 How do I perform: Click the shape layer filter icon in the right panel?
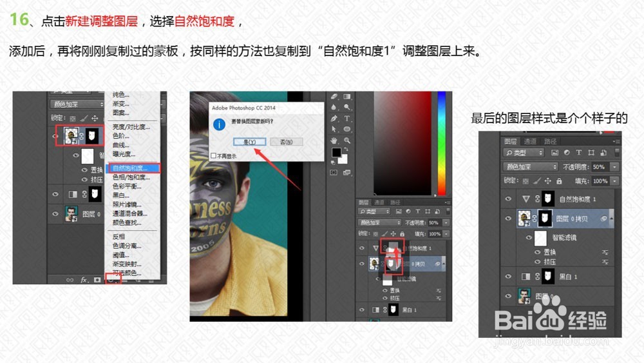591,153
